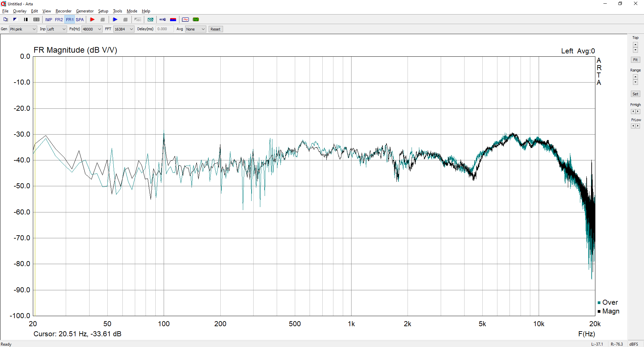Click the pause bars toolbar icon
Image resolution: width=644 pixels, height=347 pixels.
tap(26, 19)
